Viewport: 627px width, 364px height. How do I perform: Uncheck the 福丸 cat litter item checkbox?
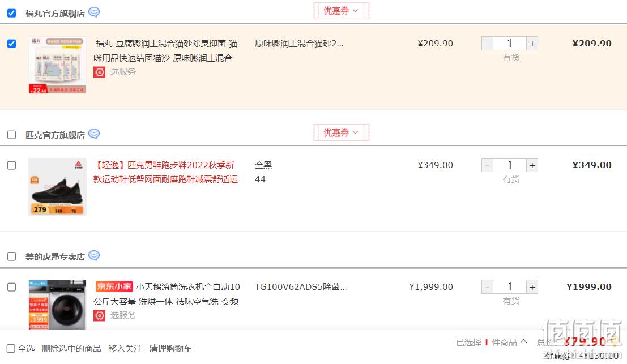[x=11, y=44]
